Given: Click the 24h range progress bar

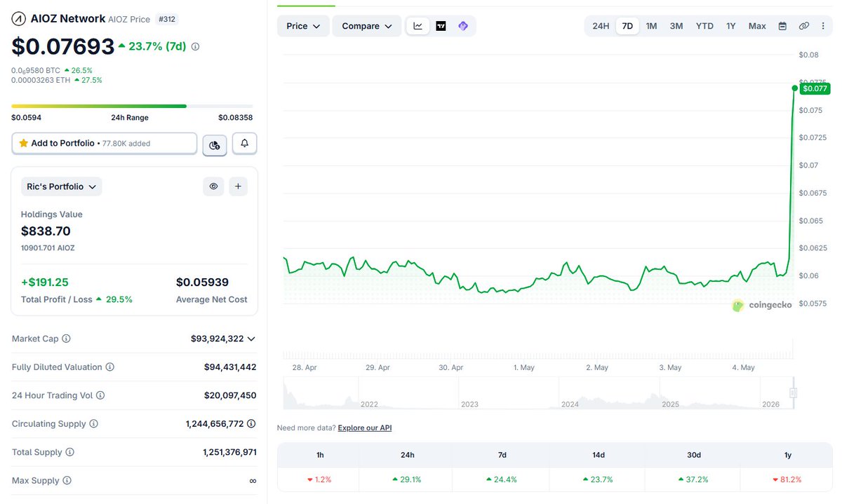Looking at the screenshot, I should (132, 106).
